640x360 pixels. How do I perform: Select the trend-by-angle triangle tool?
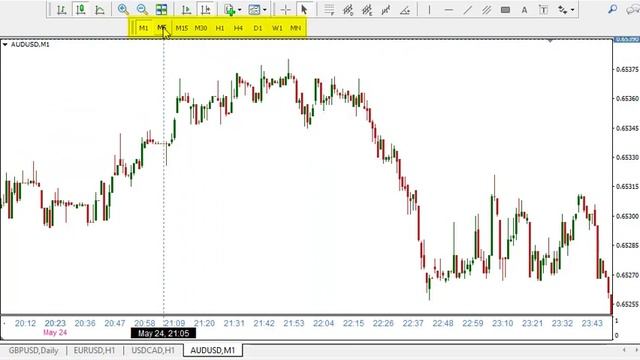pyautogui.click(x=404, y=9)
